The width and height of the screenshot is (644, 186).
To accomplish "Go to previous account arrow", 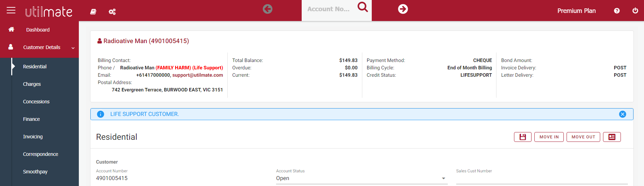I will click(x=267, y=9).
